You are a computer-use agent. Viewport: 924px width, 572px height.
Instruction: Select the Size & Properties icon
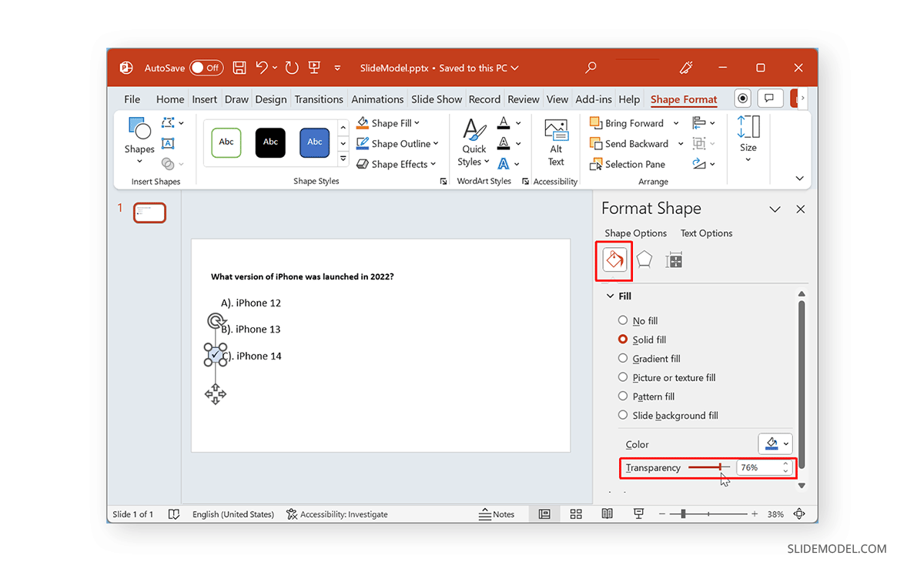coord(674,260)
